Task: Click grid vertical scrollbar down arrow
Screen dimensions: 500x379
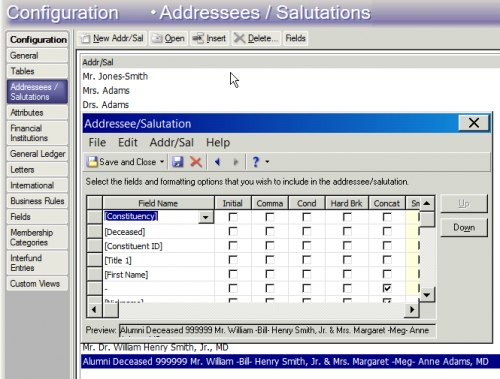Action: click(427, 295)
